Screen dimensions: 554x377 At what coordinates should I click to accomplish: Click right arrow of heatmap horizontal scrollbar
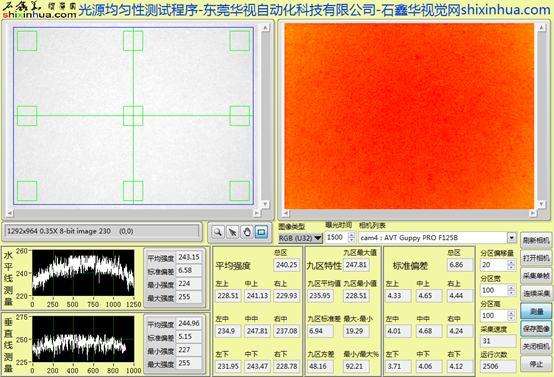pos(532,213)
